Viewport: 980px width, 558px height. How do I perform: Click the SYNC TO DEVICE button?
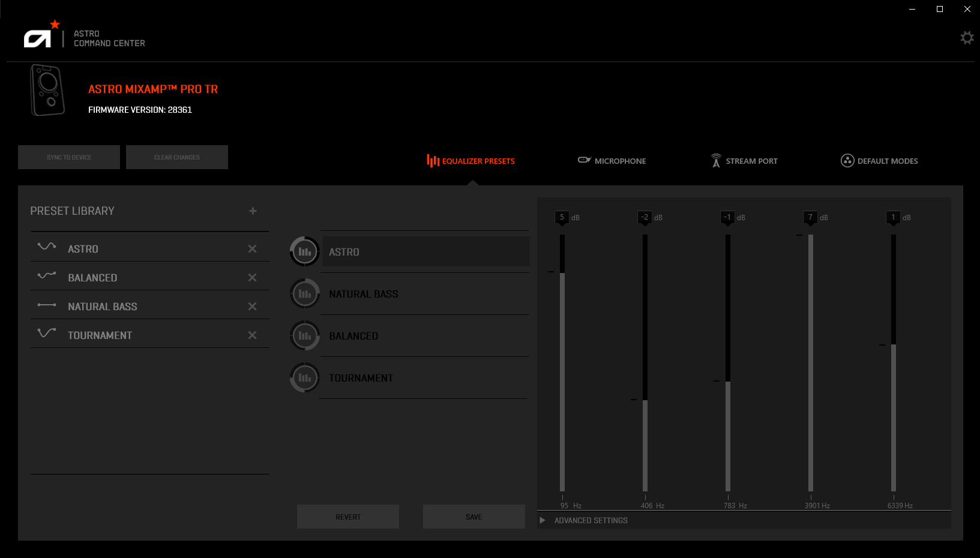68,157
